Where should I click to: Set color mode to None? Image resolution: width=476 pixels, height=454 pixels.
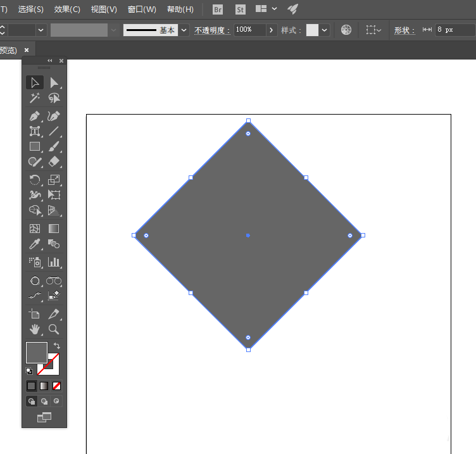pos(56,386)
